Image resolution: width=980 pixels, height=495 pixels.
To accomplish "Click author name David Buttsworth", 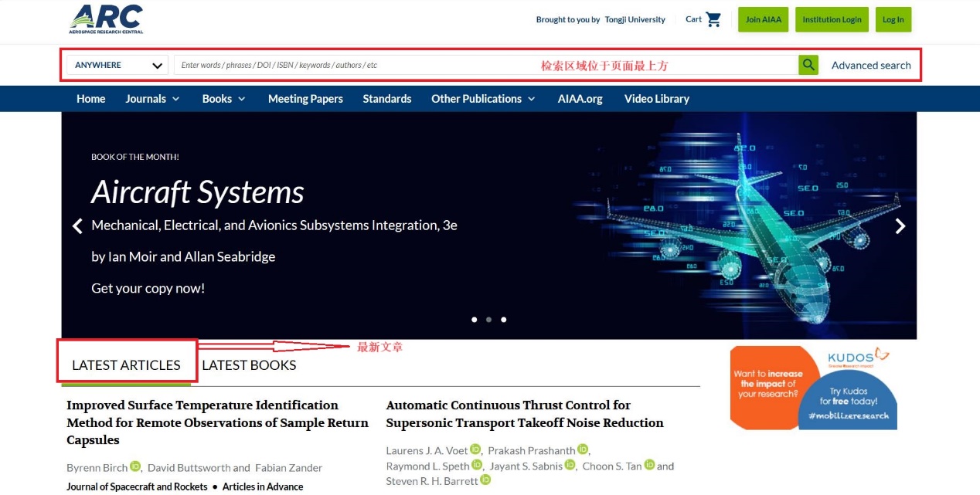I will coord(189,467).
